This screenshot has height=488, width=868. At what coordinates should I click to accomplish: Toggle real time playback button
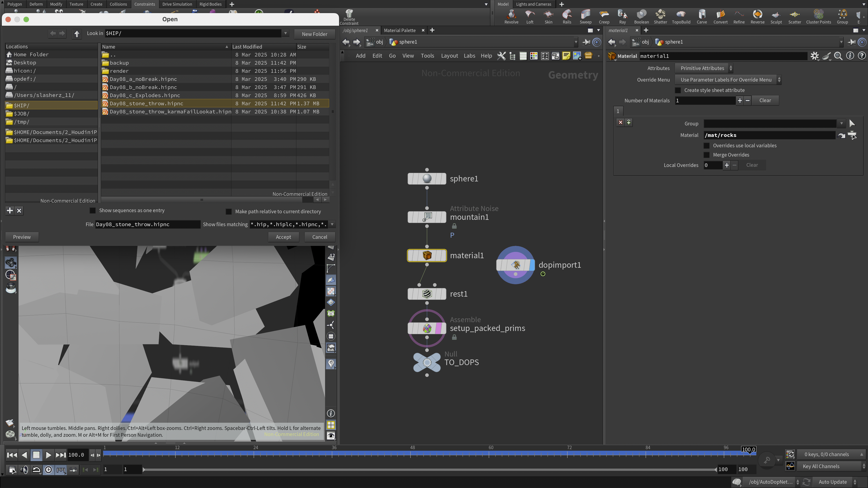[x=49, y=469]
